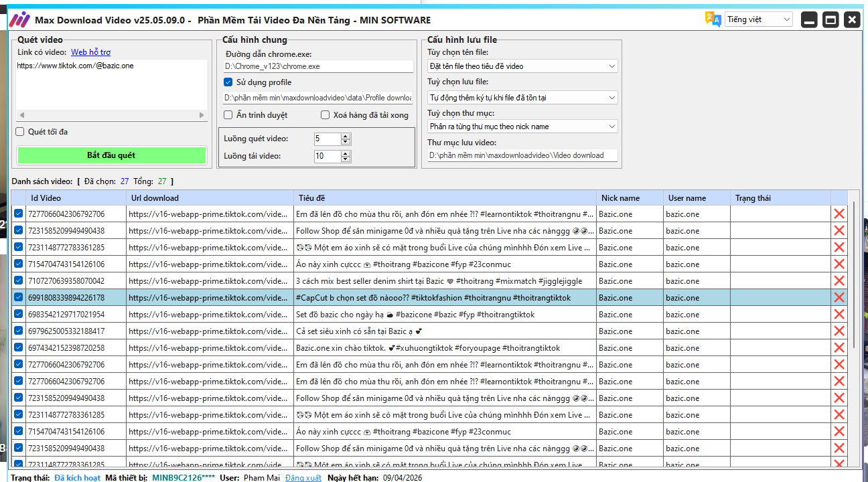Click Id cell 6991808339894226178
This screenshot has height=482, width=868.
pyautogui.click(x=76, y=298)
